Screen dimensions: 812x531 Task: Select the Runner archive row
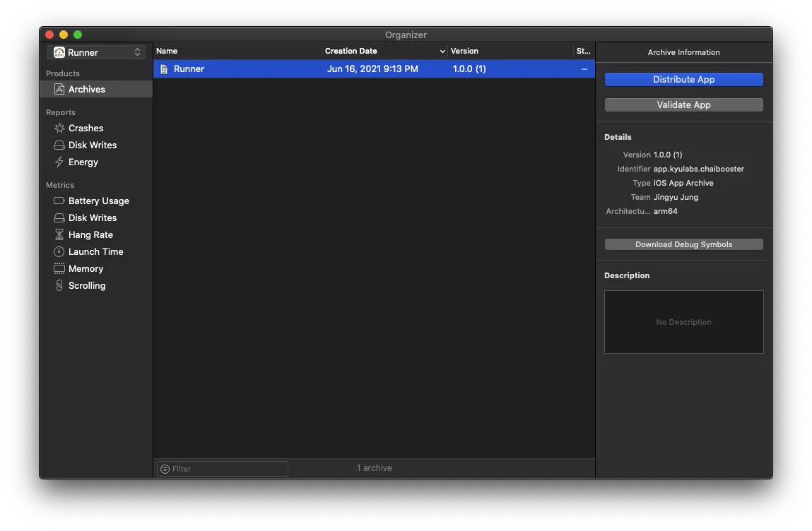pos(374,68)
